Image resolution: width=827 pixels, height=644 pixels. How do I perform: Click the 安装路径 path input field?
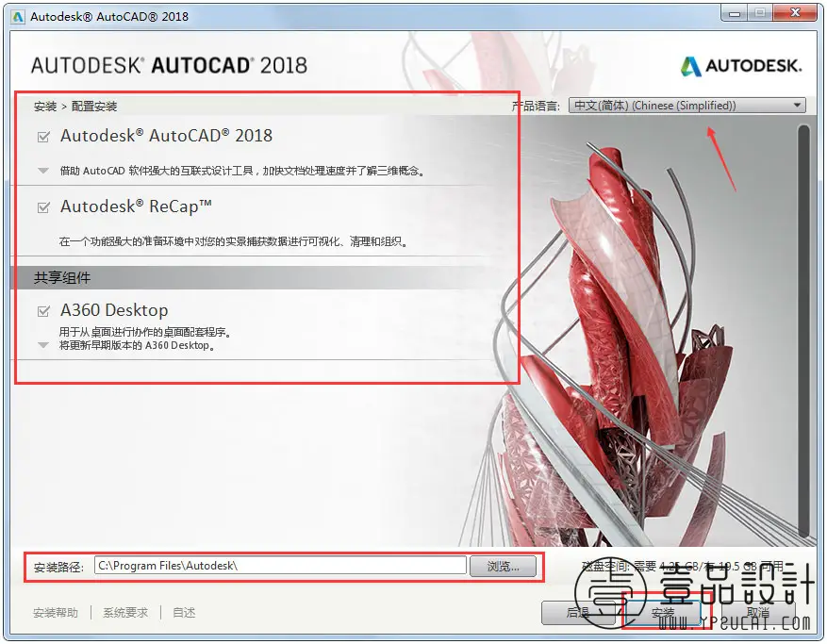[x=280, y=566]
